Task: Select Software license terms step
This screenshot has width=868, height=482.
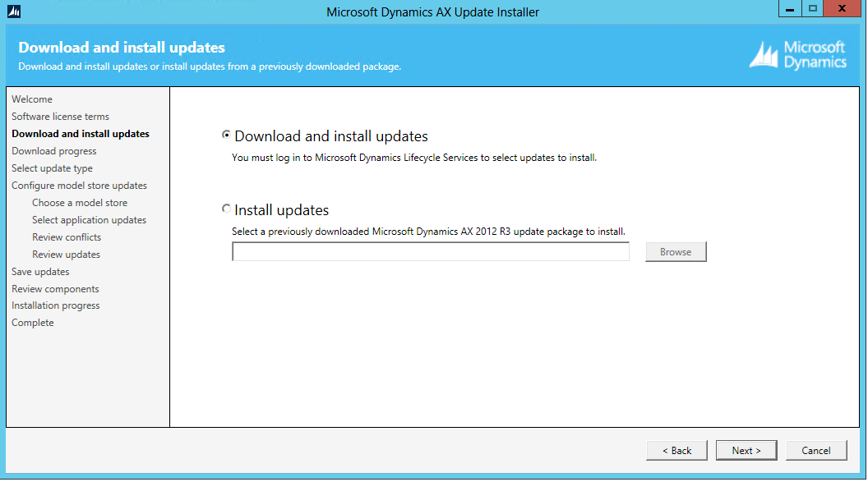Action: 60,117
